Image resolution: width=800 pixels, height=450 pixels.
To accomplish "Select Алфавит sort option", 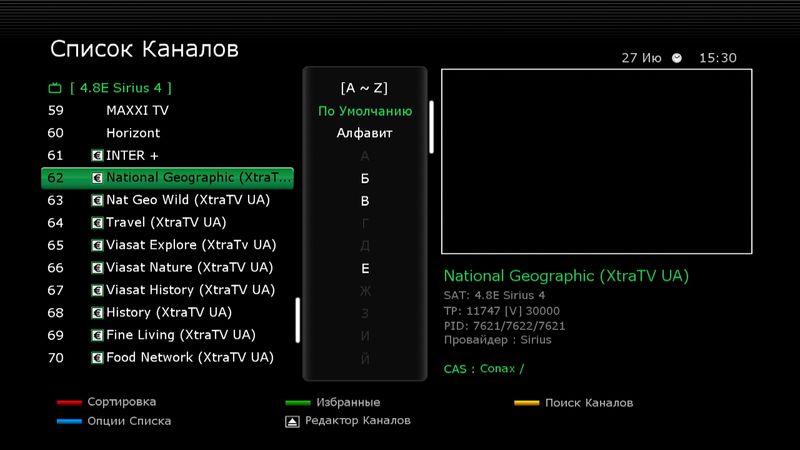I will 365,133.
